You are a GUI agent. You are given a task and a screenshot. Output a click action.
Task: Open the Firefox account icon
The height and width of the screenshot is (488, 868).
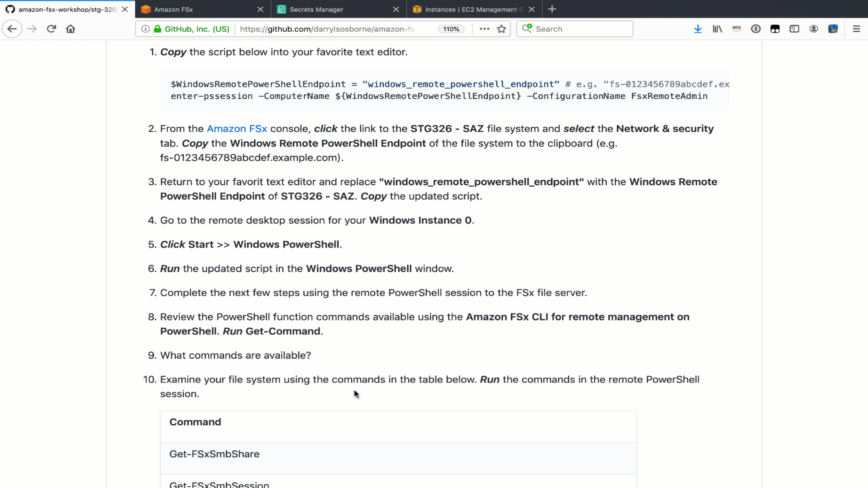814,29
